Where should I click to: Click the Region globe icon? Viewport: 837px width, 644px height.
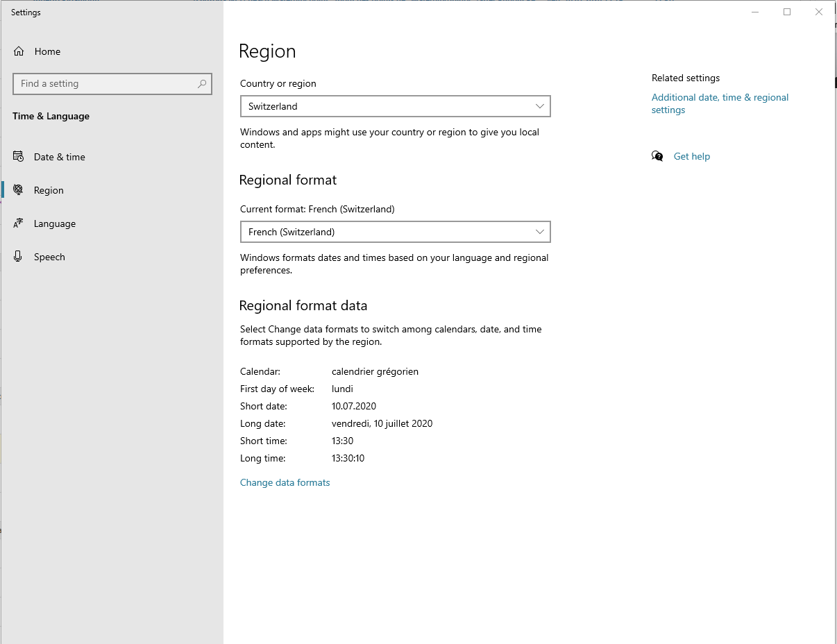(x=19, y=190)
